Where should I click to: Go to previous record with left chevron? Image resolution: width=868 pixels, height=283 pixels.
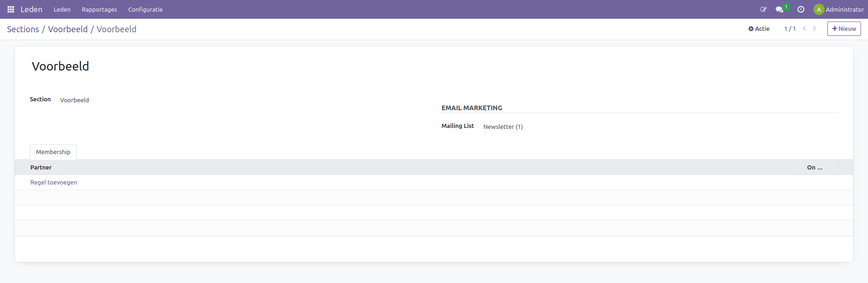[805, 29]
